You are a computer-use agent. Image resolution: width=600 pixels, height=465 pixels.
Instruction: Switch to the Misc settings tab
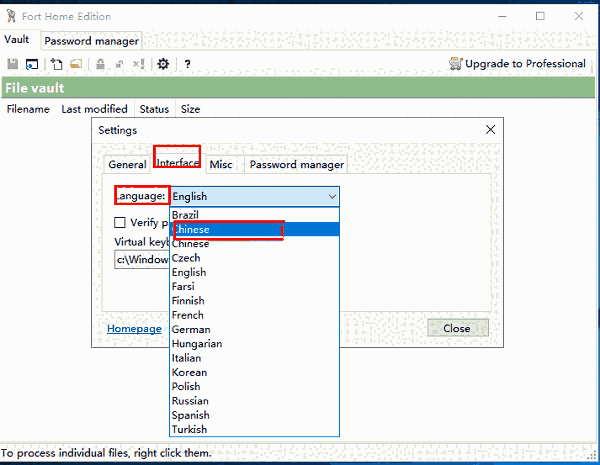coord(221,165)
